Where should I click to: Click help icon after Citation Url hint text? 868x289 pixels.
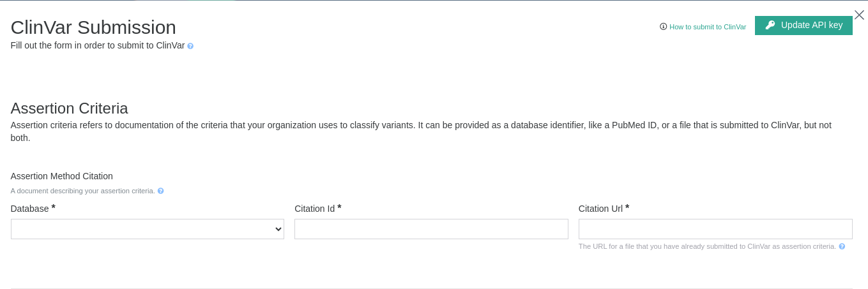click(x=842, y=246)
